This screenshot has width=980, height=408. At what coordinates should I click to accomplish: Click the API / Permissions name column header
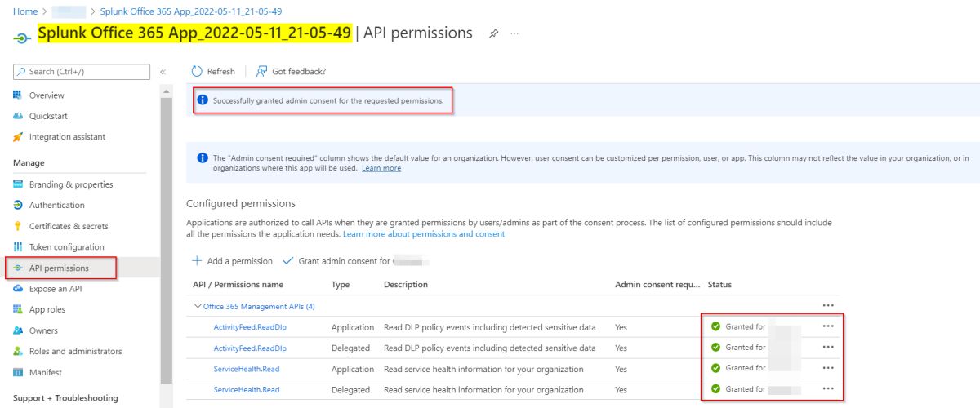(238, 285)
